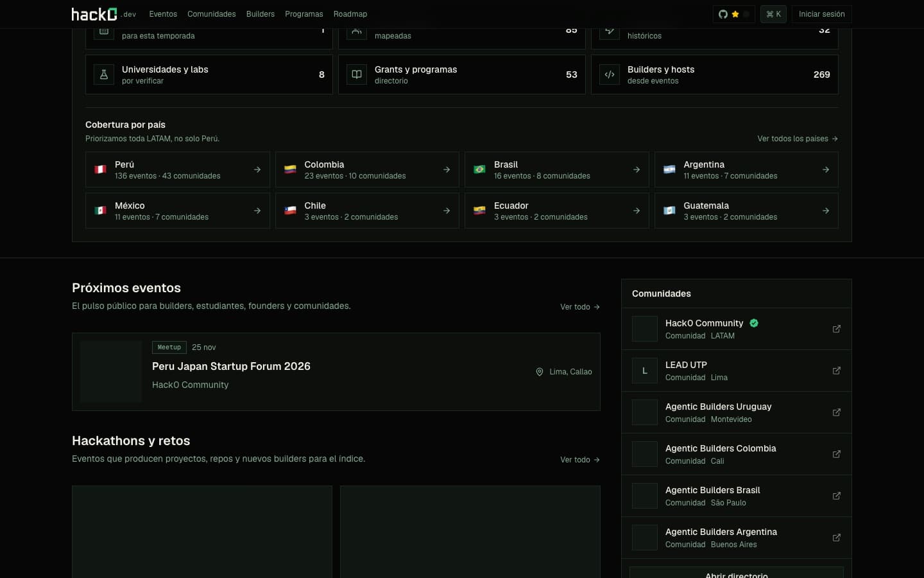Open the Programas nav item
Viewport: 924px width, 578px height.
click(304, 14)
